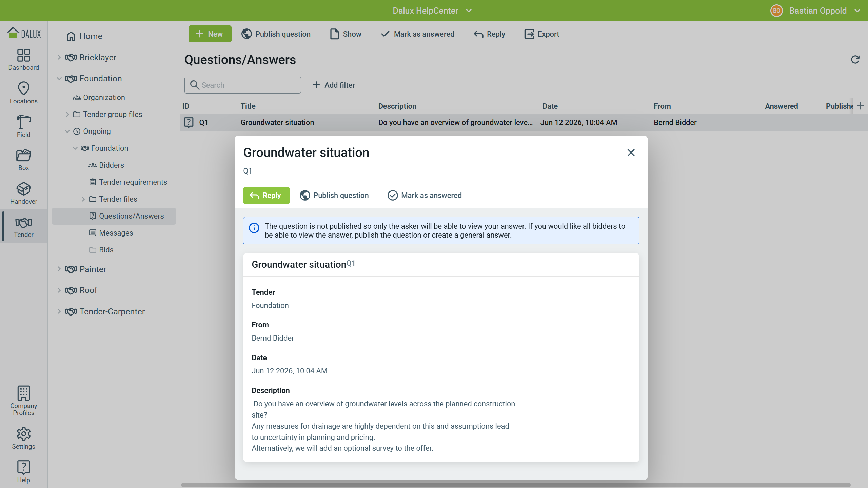This screenshot has width=868, height=488.
Task: Click Bricklayer tender label
Action: pyautogui.click(x=98, y=57)
